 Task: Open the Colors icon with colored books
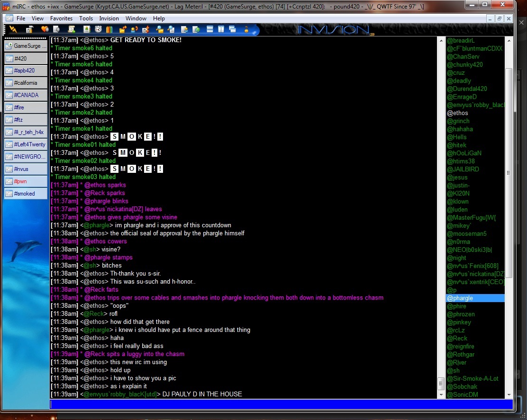pos(109,29)
